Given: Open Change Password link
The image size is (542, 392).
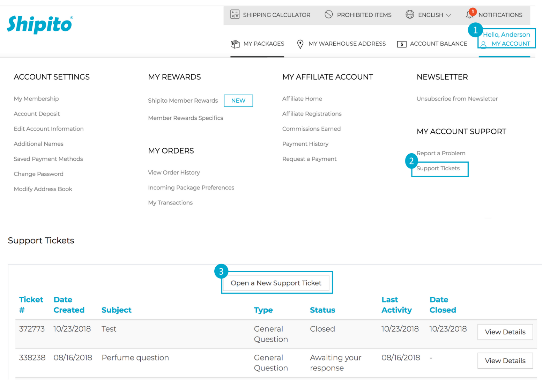Looking at the screenshot, I should [x=38, y=174].
